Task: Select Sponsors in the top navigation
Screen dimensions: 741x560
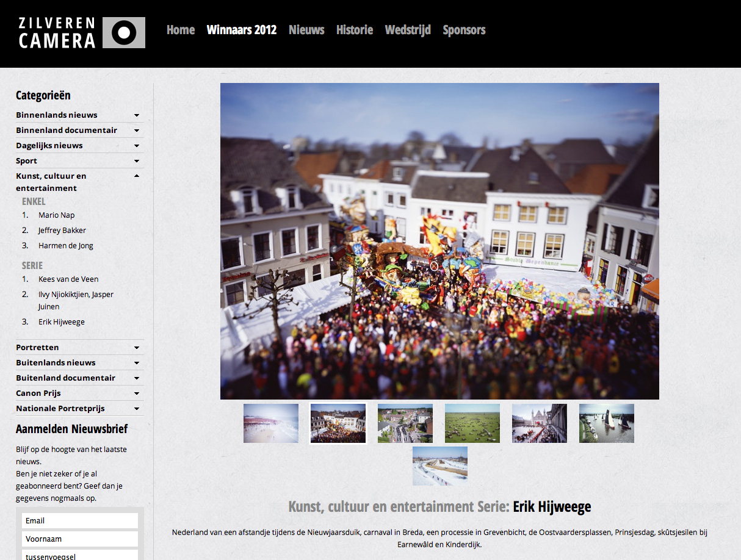Action: (464, 30)
